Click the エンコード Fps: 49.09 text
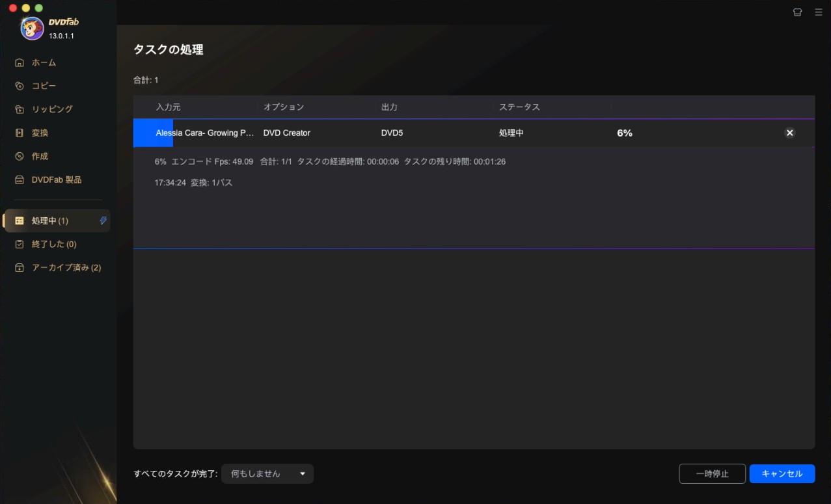Screen dimensions: 831x504 click(x=212, y=161)
